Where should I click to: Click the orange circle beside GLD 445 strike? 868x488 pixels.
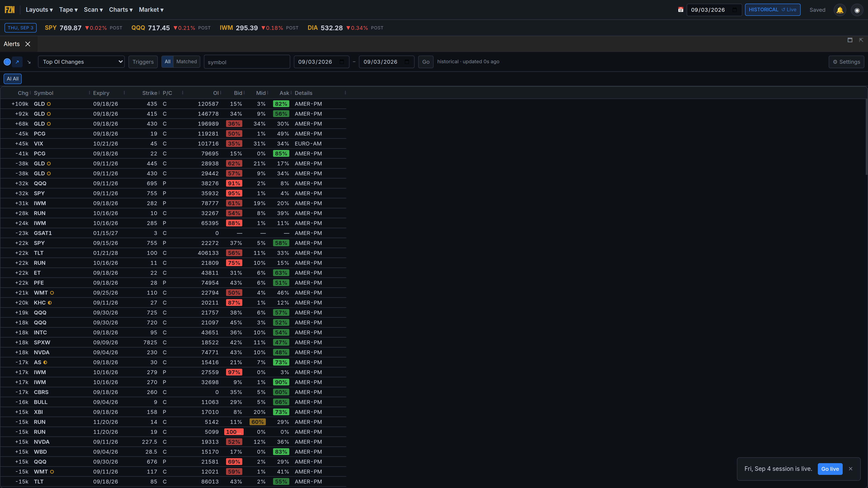click(x=49, y=164)
